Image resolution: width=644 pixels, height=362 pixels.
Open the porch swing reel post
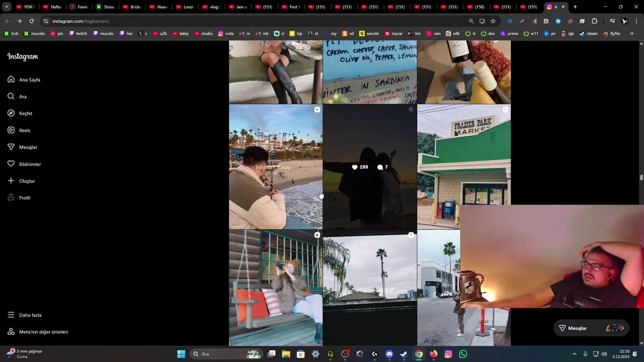276,288
